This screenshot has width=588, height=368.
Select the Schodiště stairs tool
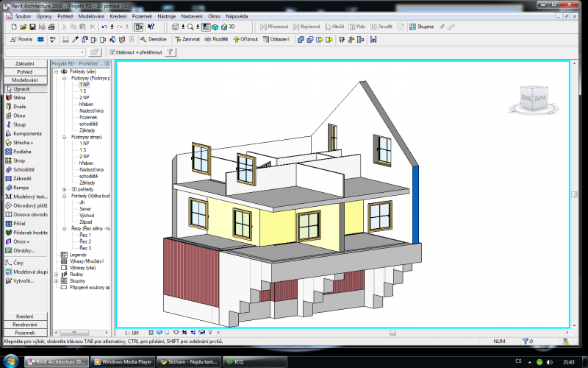coord(21,169)
